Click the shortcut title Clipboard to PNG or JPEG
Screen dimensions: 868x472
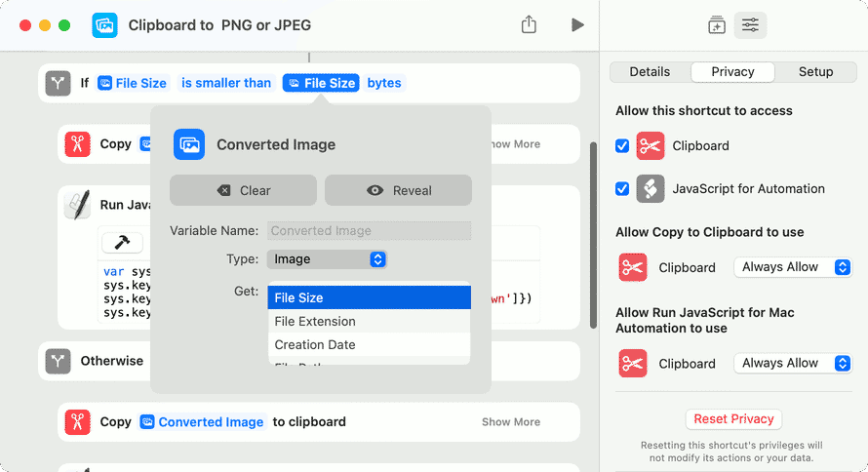219,25
